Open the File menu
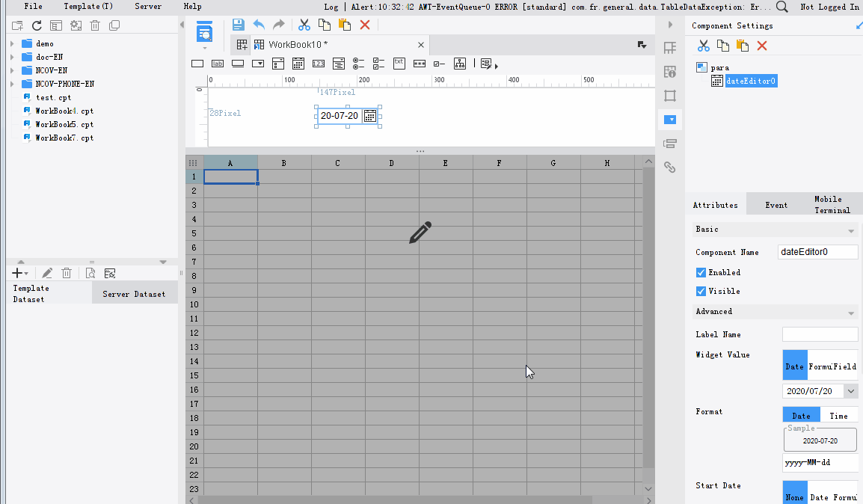This screenshot has width=863, height=504. pyautogui.click(x=34, y=7)
